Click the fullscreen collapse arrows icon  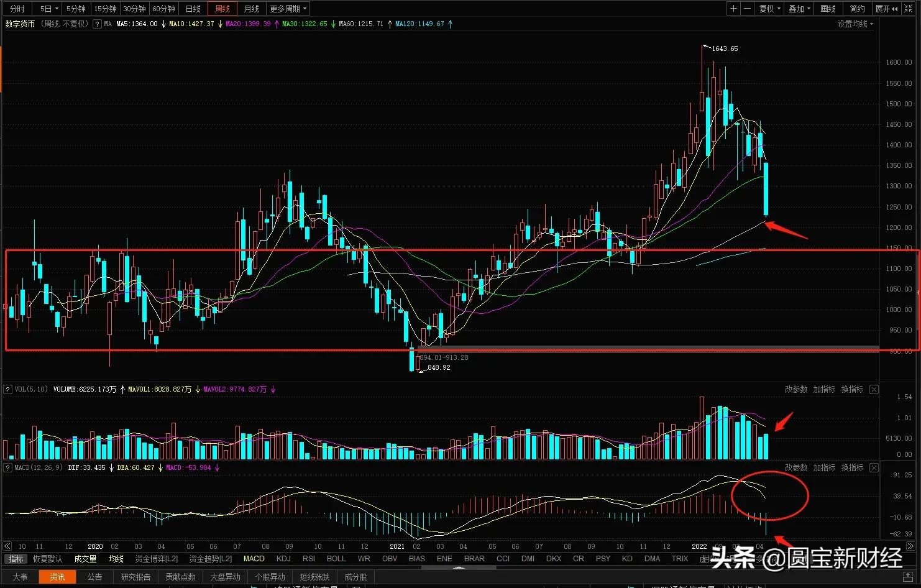[x=909, y=9]
